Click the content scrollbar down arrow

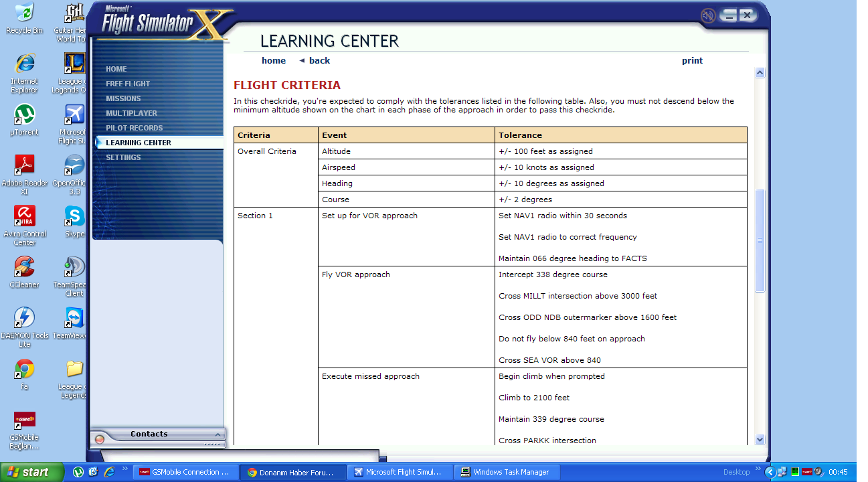[760, 440]
